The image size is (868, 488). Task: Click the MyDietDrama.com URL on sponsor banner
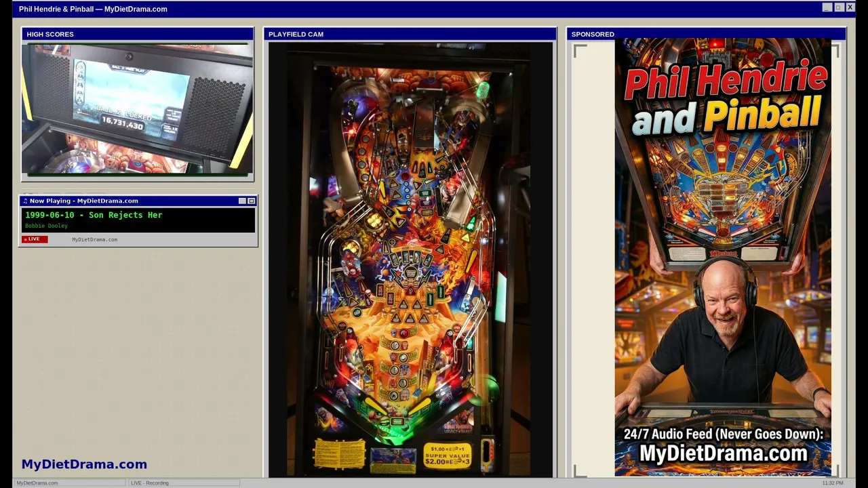click(723, 453)
